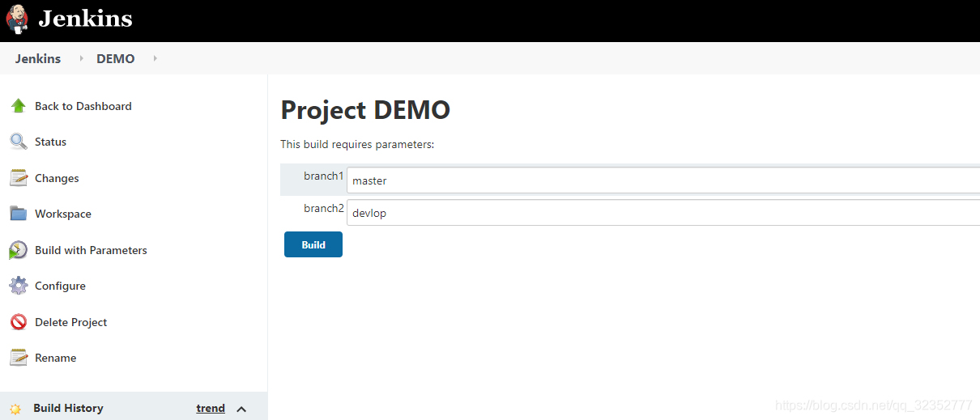Click the Project DEMO heading
Viewport: 980px width, 420px height.
pos(365,110)
